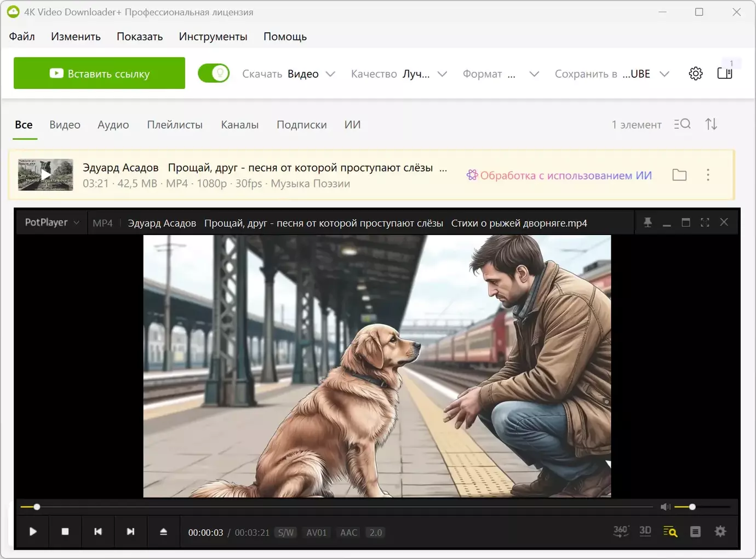Toggle the smart mode switch
Viewport: 756px width, 559px height.
(x=214, y=73)
